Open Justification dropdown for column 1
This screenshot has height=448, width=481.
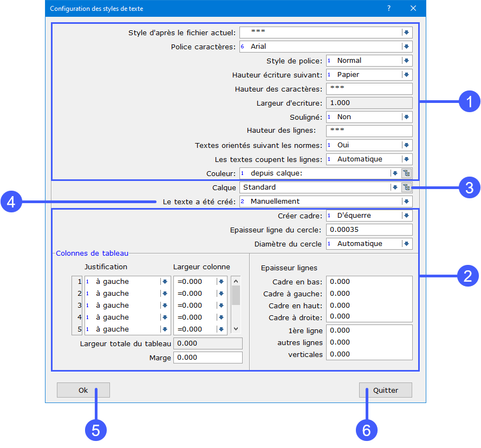[164, 282]
